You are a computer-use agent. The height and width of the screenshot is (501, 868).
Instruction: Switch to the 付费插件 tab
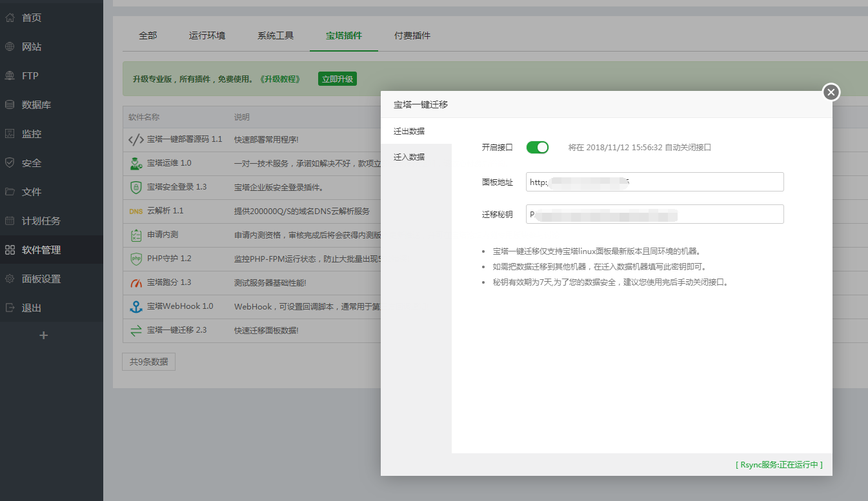[x=412, y=35]
